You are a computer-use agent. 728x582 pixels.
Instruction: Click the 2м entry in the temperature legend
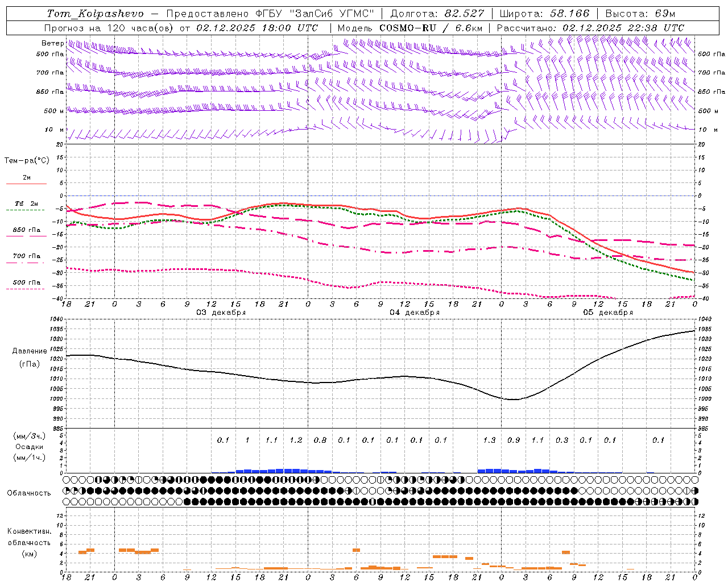pyautogui.click(x=27, y=177)
